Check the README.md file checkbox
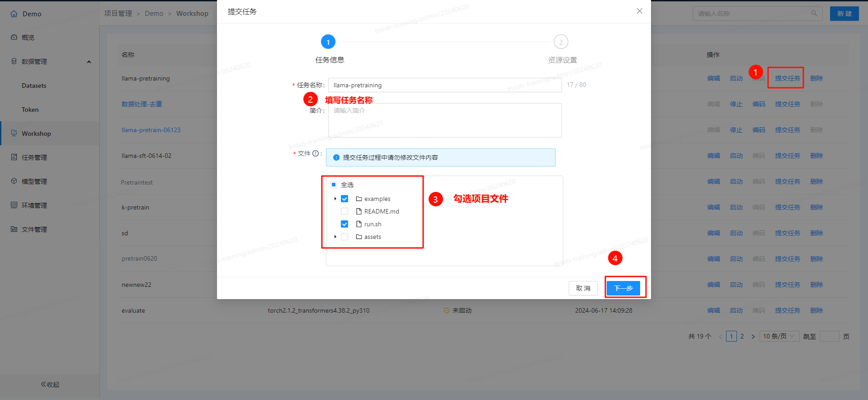Screen dimensions: 868x400 click(344, 211)
